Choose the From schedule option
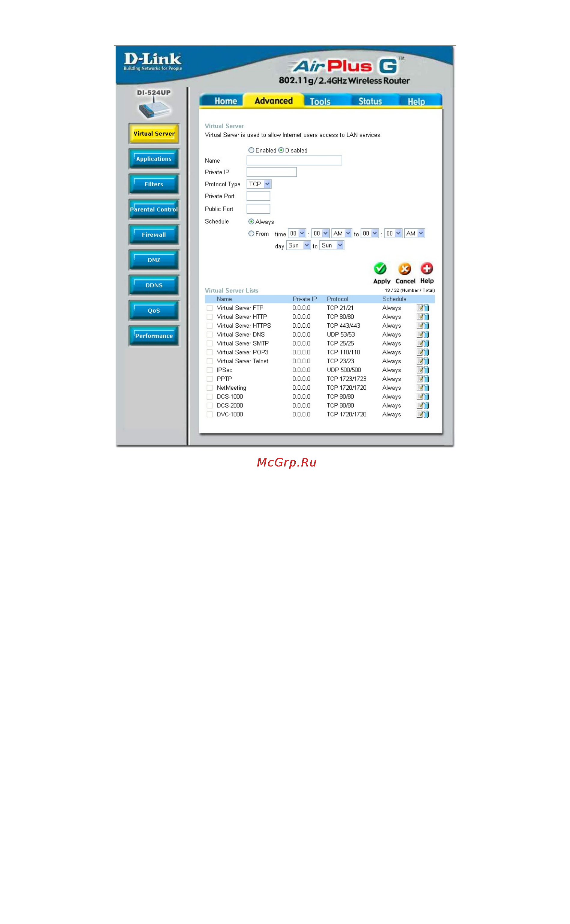Screen dimensions: 570x924 251,233
